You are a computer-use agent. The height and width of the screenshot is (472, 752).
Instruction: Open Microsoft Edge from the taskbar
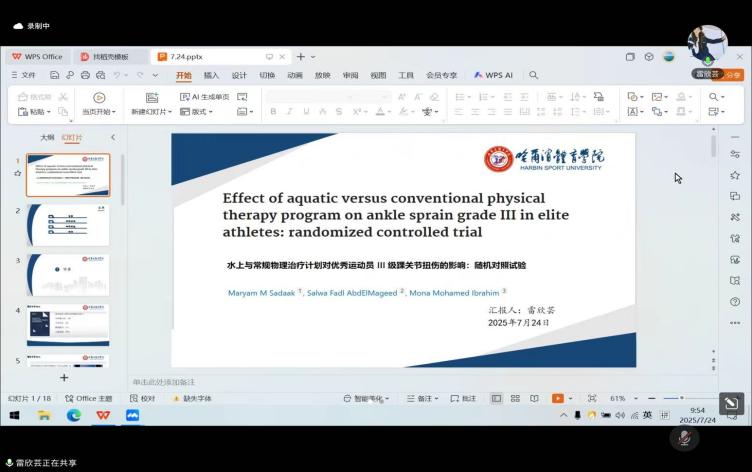pos(73,415)
